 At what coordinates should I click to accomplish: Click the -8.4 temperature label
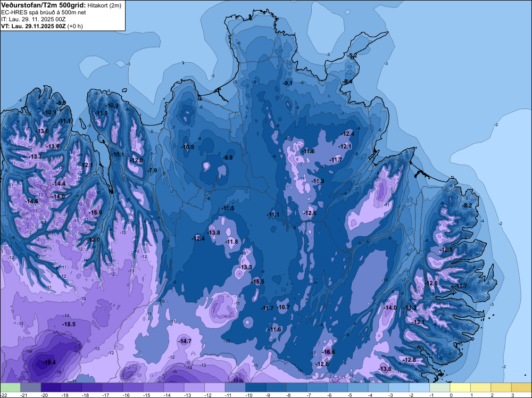[x=347, y=82]
